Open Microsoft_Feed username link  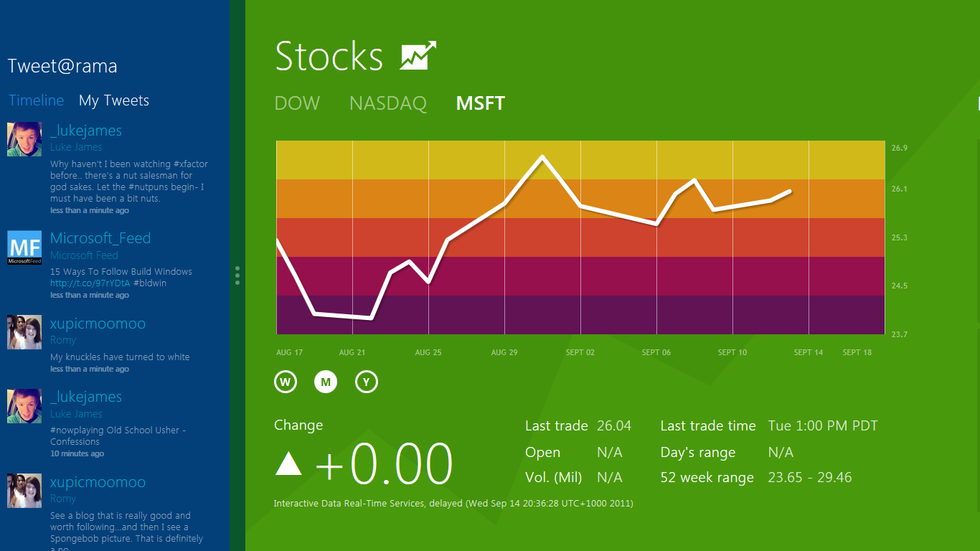point(100,238)
